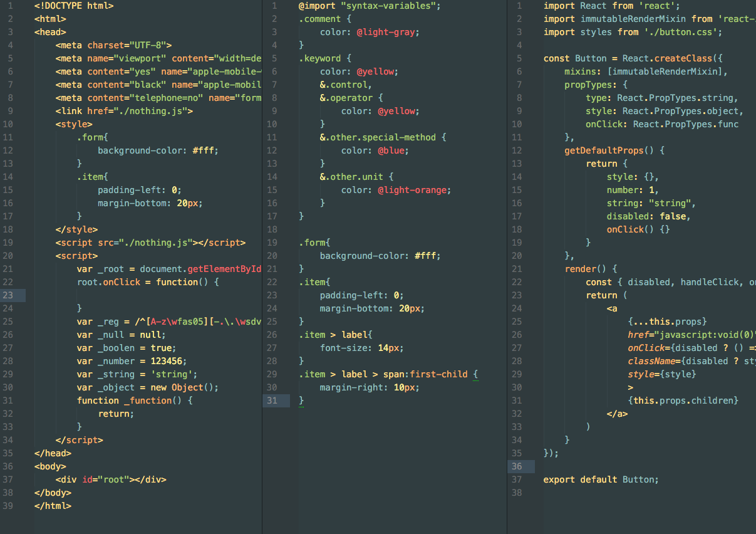The height and width of the screenshot is (534, 756).
Task: Click the number: 1, property
Action: (x=633, y=190)
